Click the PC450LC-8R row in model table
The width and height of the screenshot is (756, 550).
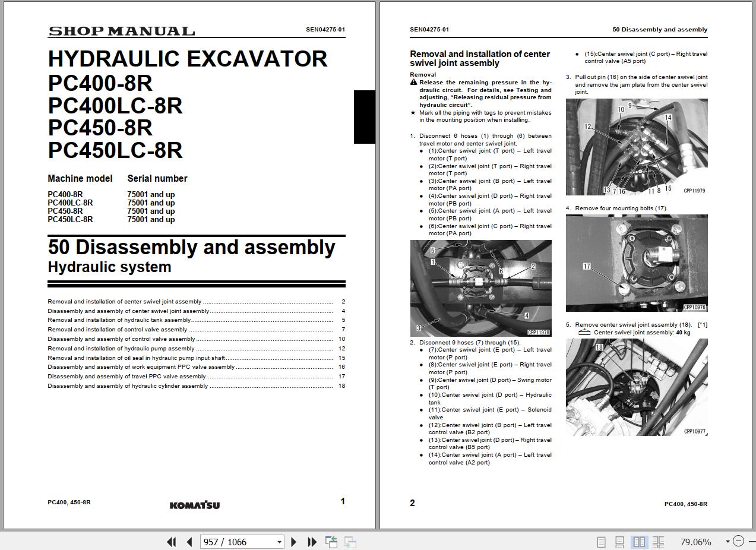(111, 219)
